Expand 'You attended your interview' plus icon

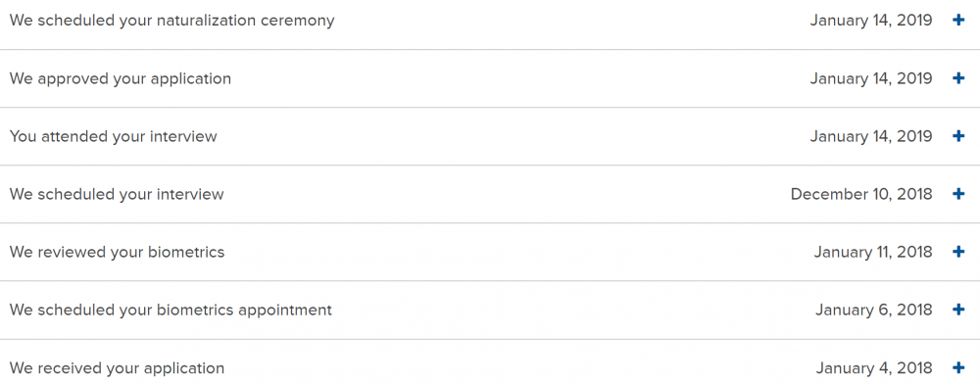coord(958,136)
